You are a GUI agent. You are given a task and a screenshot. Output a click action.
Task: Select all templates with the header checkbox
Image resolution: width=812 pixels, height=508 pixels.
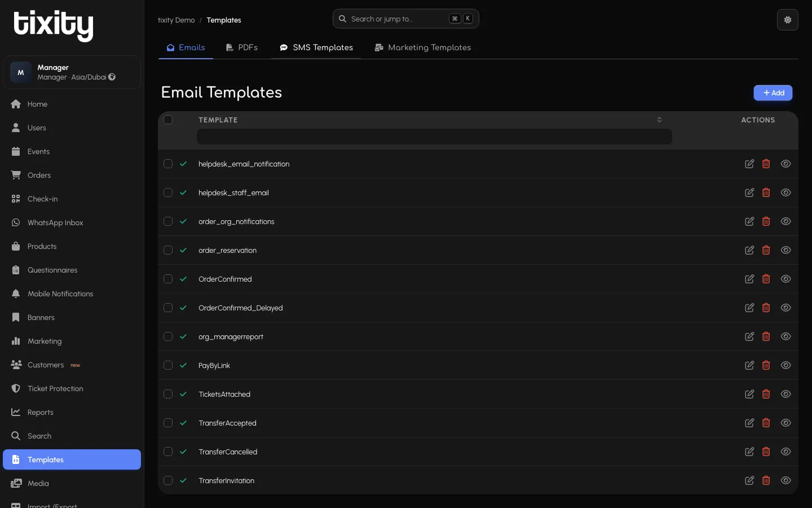tap(168, 120)
